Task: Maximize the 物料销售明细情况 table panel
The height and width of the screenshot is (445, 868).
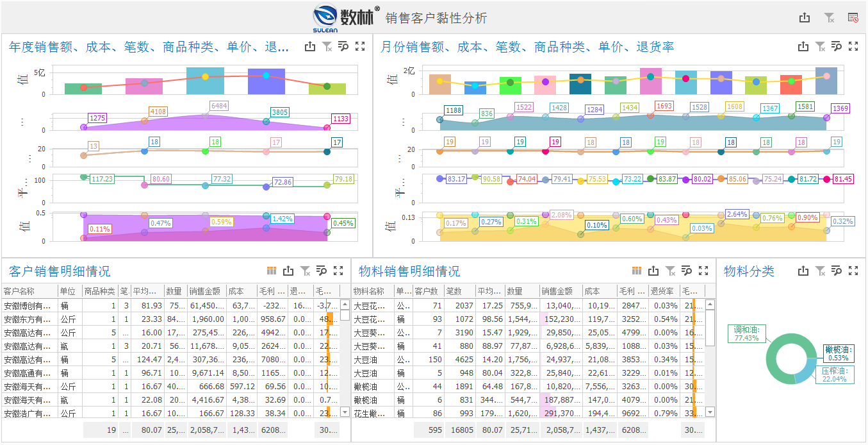Action: 703,271
